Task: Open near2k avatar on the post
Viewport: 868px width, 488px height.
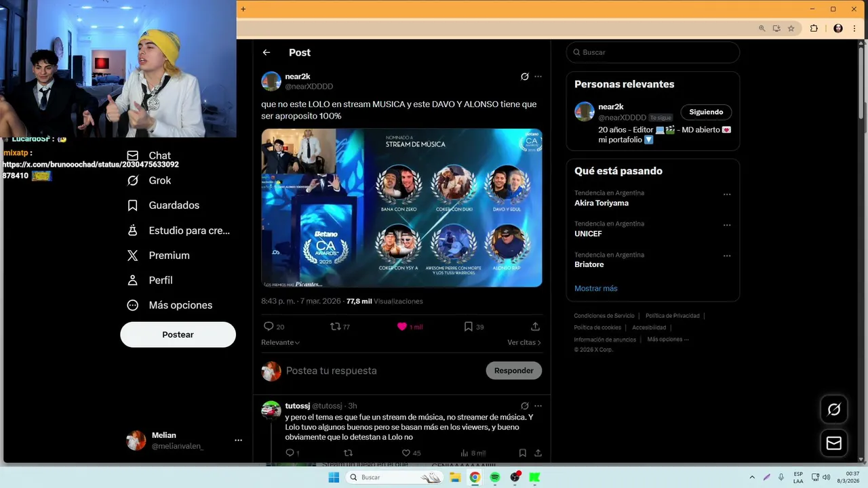Action: point(271,81)
